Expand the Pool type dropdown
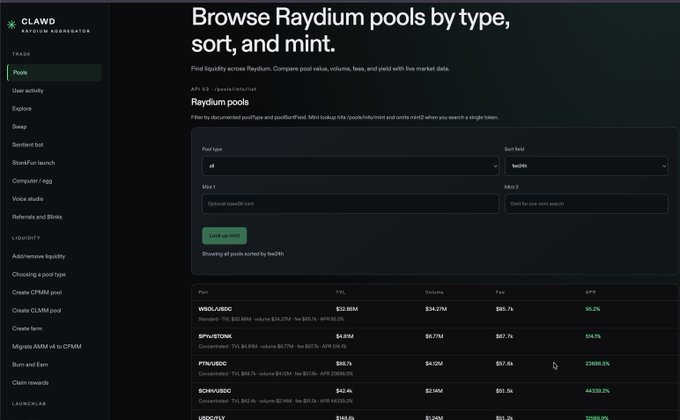Image resolution: width=680 pixels, height=420 pixels. click(350, 166)
